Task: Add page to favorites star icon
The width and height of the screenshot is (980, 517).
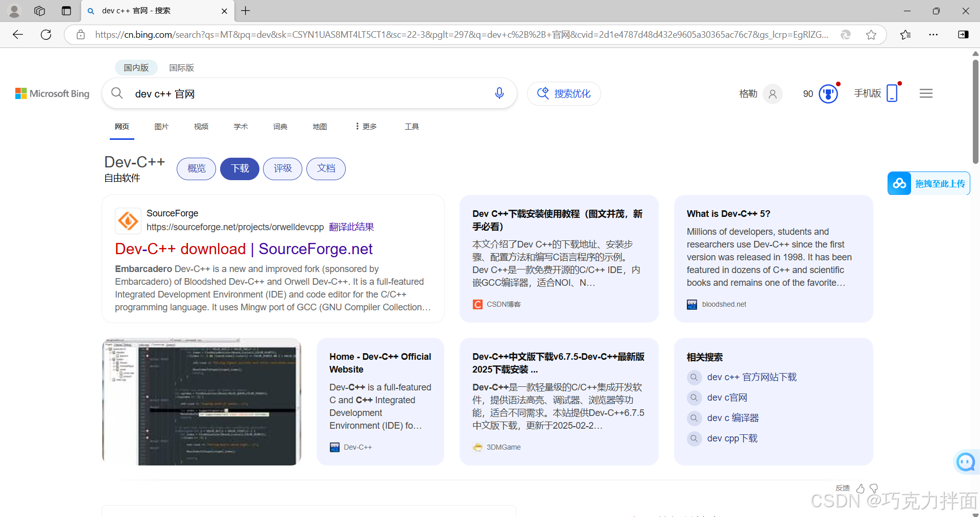Action: point(871,35)
